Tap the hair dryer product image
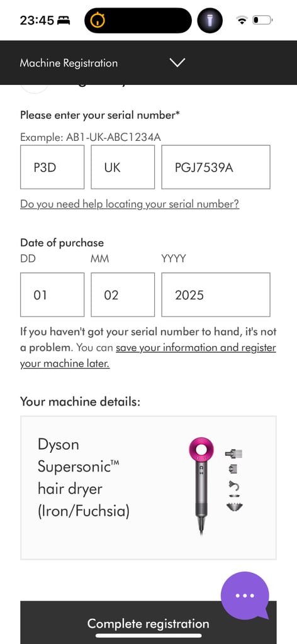Image resolution: width=297 pixels, height=644 pixels. (x=201, y=486)
